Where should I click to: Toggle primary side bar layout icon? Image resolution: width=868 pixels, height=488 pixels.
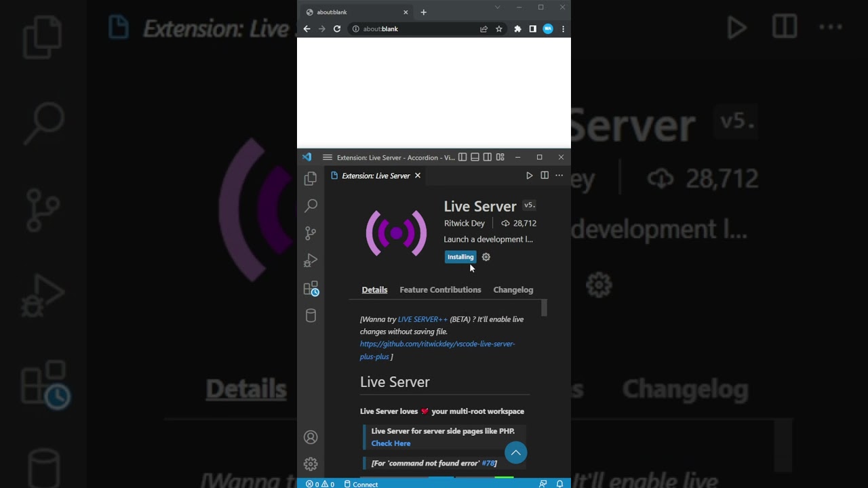coord(462,157)
